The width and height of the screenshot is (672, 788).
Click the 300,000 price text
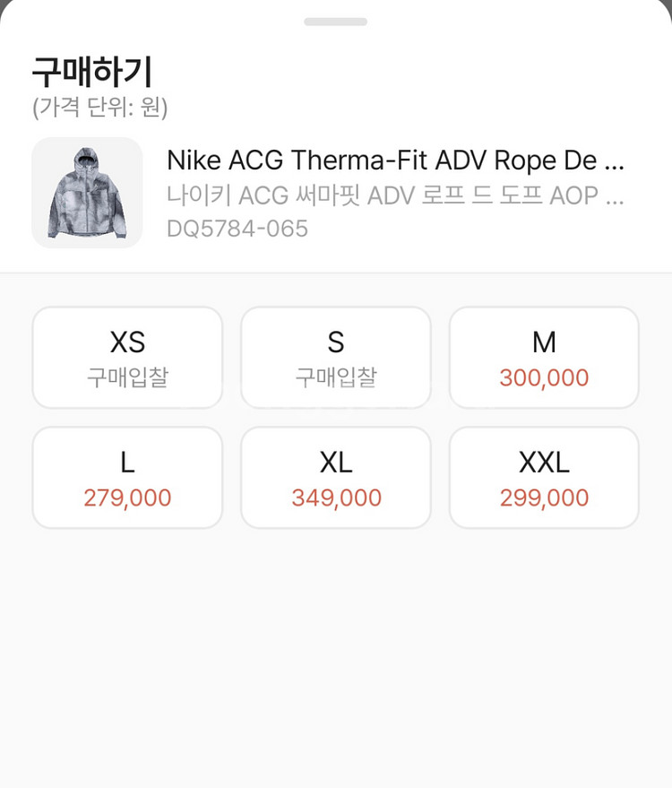point(544,377)
